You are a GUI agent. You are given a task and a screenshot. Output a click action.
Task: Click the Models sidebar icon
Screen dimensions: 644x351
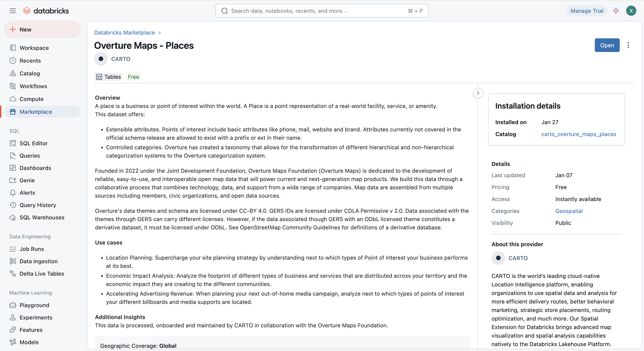pos(13,342)
